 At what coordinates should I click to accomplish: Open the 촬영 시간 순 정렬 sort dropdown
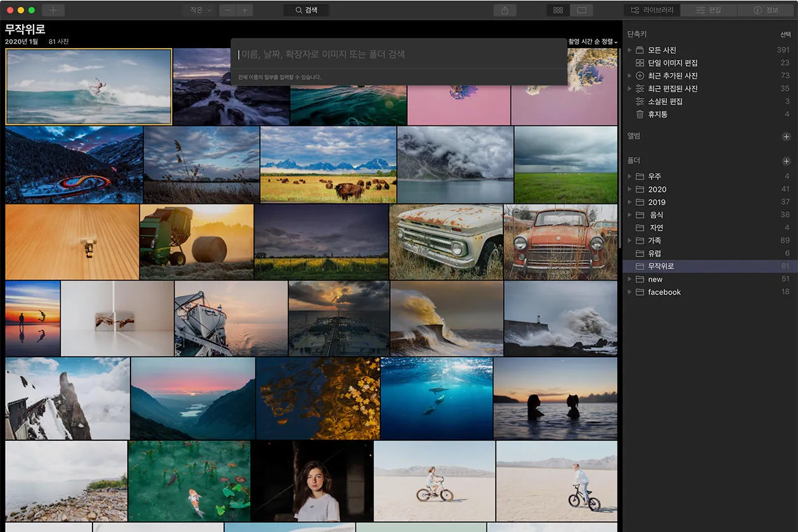pos(592,42)
